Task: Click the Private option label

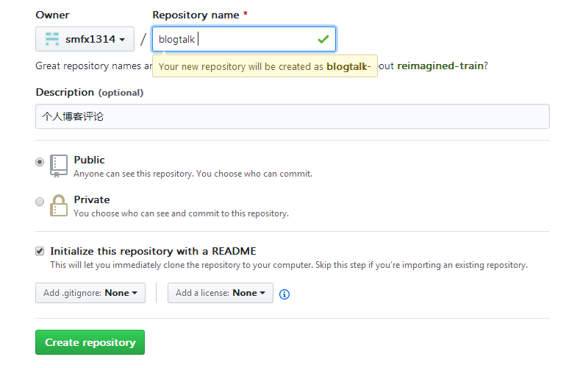Action: click(92, 199)
